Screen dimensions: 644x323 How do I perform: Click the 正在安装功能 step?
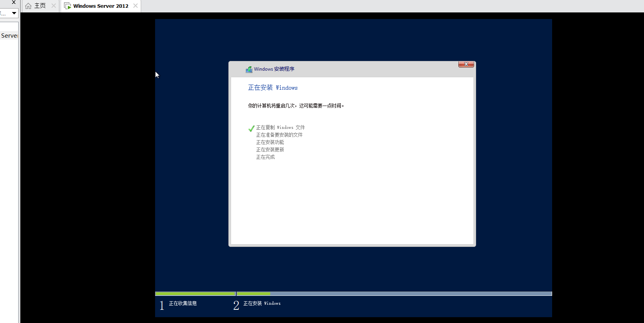click(x=270, y=142)
